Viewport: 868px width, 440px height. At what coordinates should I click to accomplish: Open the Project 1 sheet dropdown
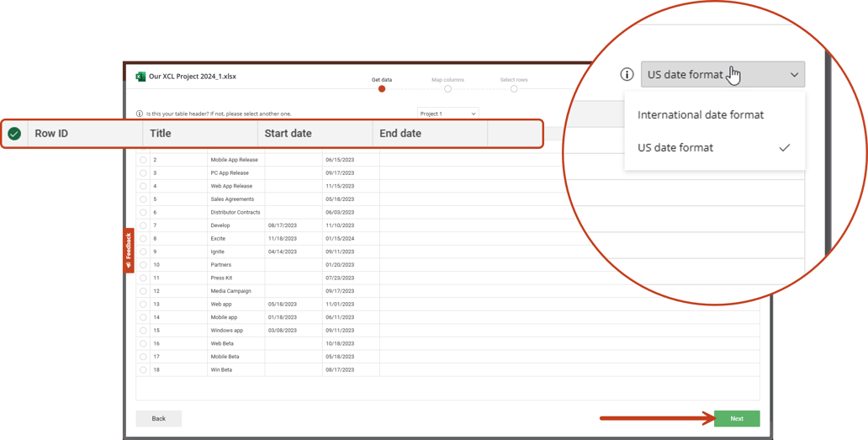pos(447,114)
